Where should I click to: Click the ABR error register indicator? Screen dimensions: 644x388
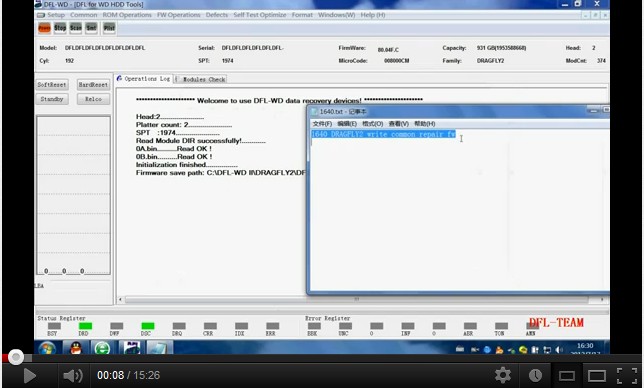coord(470,326)
